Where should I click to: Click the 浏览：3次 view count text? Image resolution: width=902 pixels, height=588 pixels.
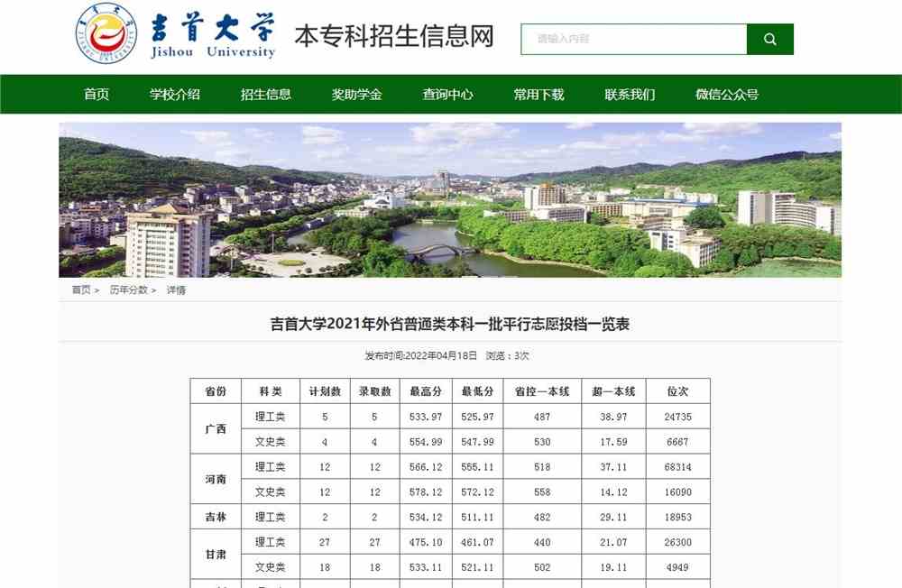pos(507,355)
